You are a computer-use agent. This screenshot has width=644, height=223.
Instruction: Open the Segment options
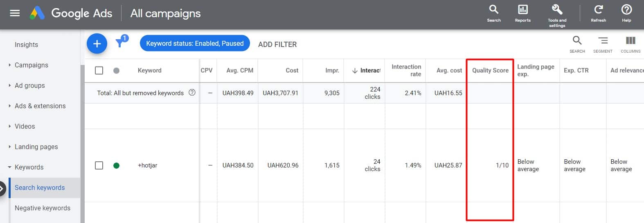[x=603, y=44]
